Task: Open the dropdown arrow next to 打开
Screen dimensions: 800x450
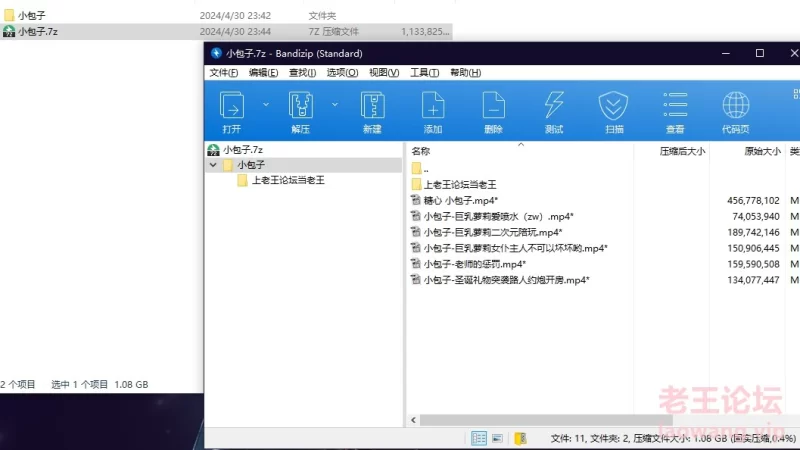Action: [x=266, y=104]
